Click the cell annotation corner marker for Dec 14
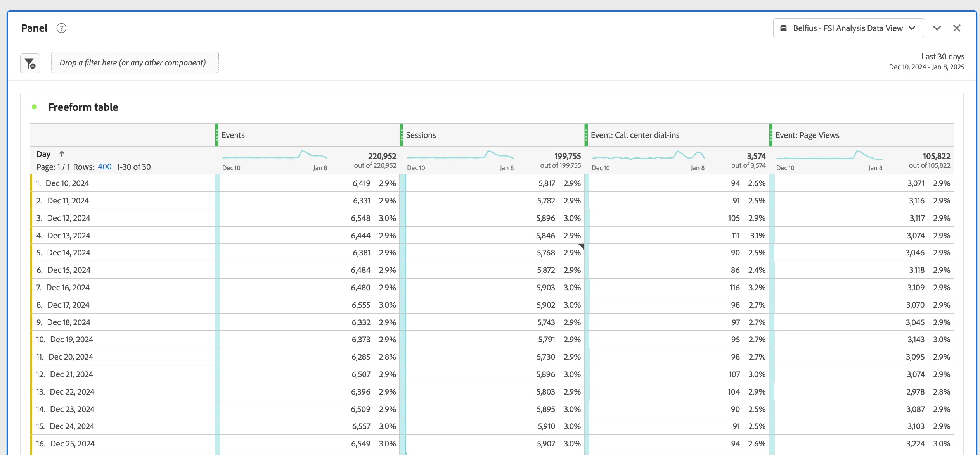 click(x=582, y=246)
